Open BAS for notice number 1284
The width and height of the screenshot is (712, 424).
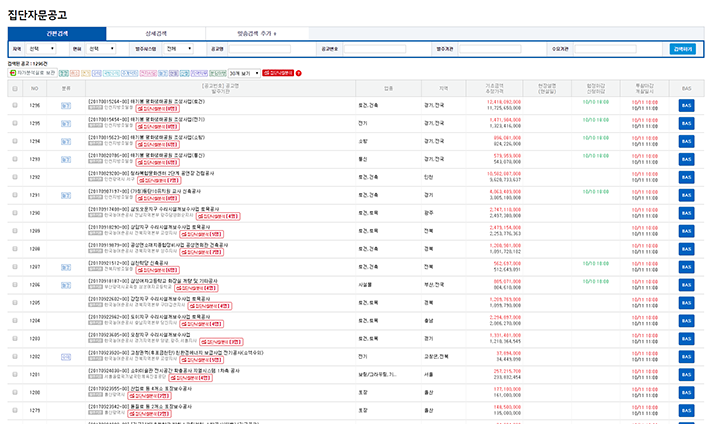[x=686, y=321]
